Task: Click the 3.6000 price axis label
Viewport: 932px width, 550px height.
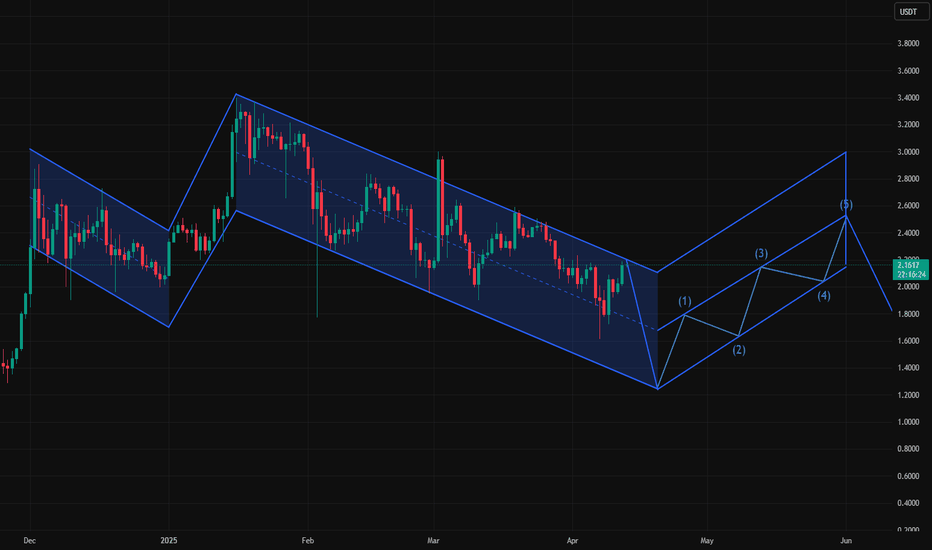Action: [908, 71]
